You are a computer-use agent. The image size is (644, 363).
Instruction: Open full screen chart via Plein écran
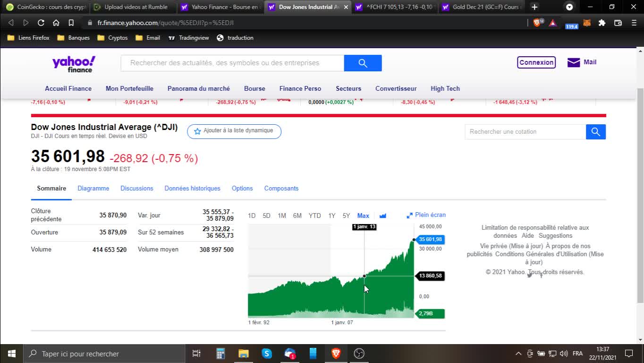click(426, 215)
